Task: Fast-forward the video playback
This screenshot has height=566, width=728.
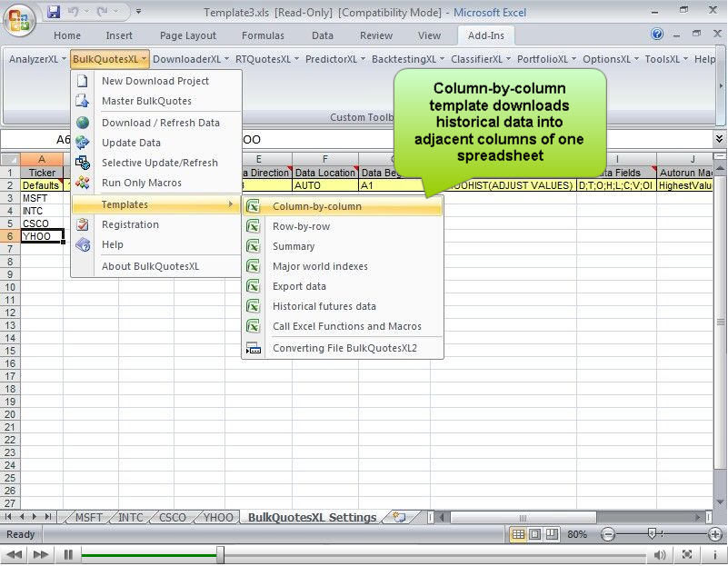Action: (41, 554)
